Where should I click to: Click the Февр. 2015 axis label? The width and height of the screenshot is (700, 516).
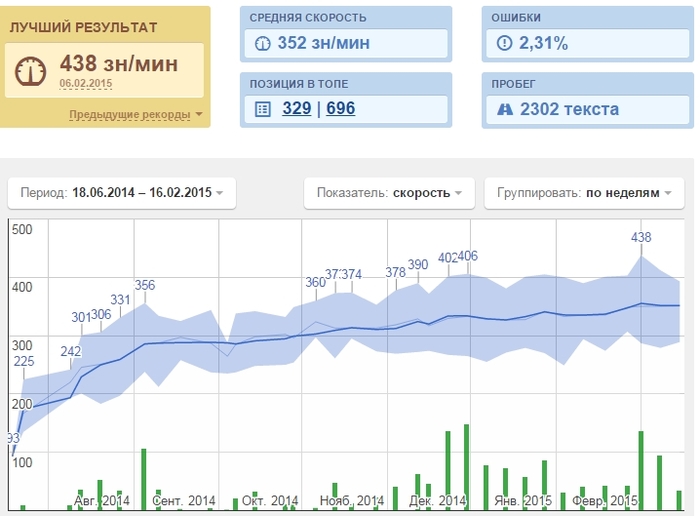pos(605,501)
